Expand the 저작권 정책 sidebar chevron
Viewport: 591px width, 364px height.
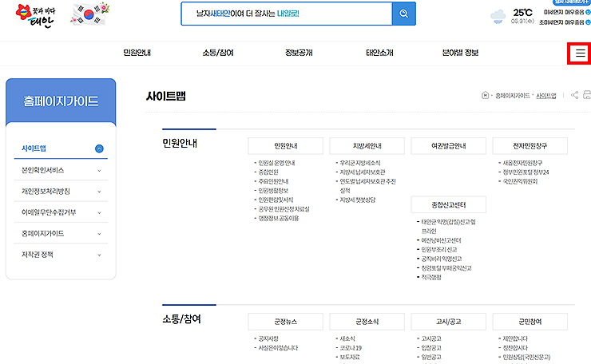[x=99, y=255]
